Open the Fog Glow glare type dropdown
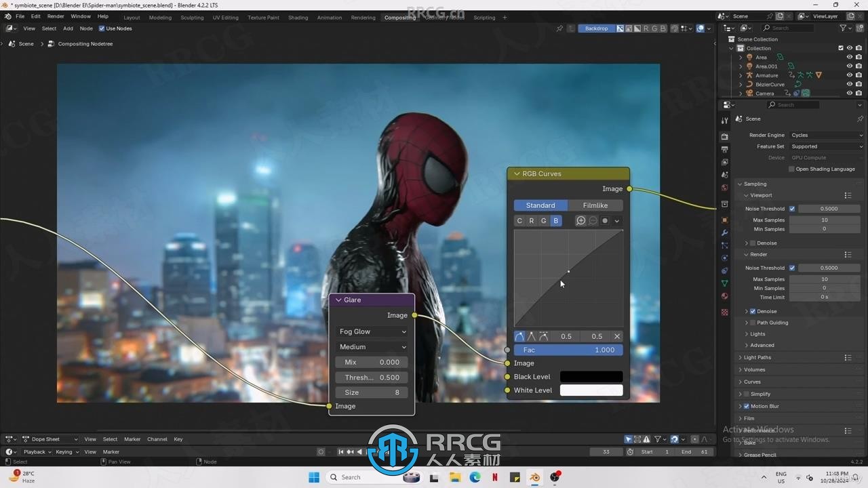This screenshot has width=868, height=488. pyautogui.click(x=372, y=331)
